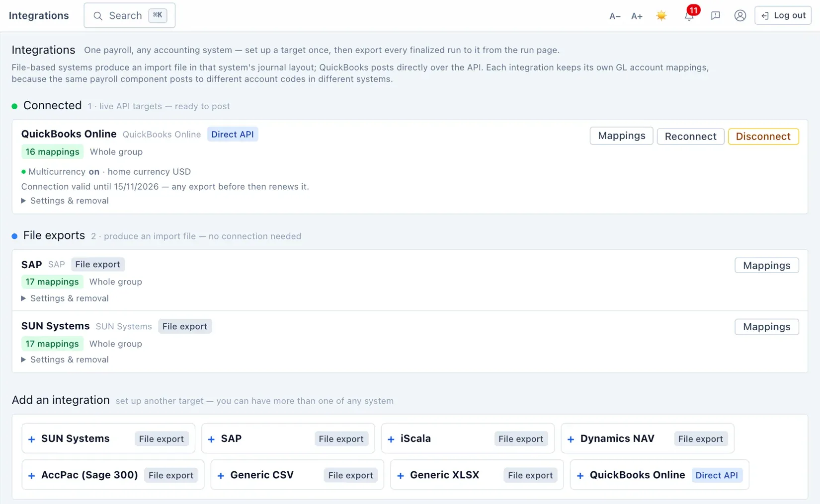Click SUN Systems' 17 mappings badge
820x504 pixels.
52,344
